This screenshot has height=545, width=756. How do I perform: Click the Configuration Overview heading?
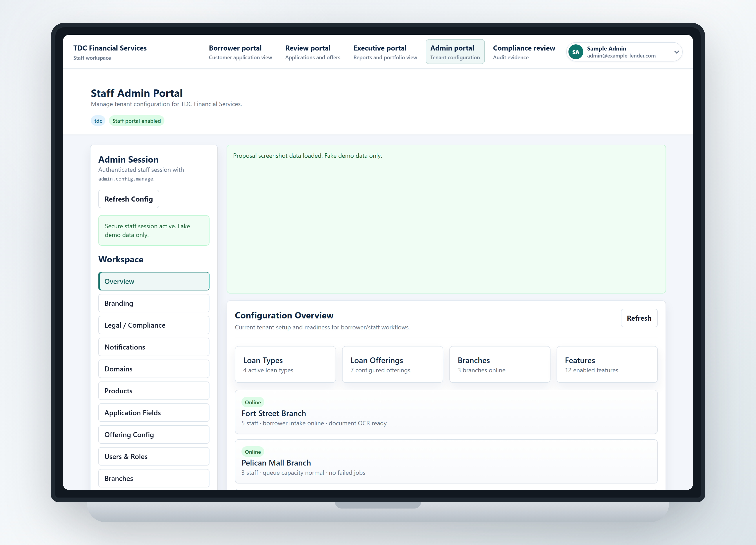(x=284, y=315)
